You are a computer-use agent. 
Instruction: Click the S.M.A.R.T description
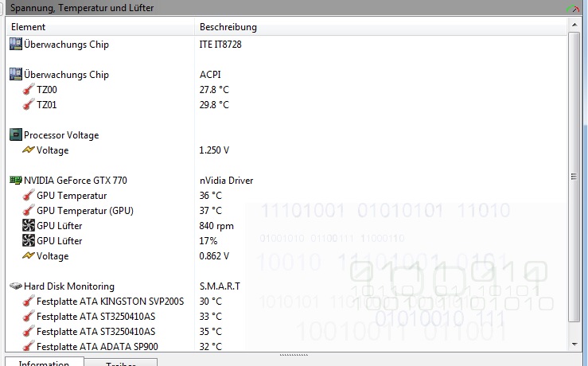pos(220,286)
